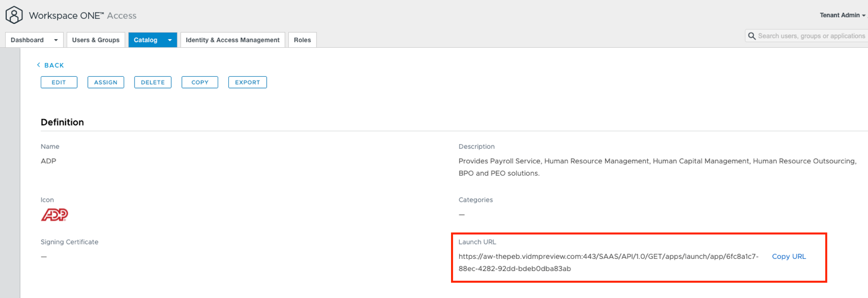Image resolution: width=868 pixels, height=298 pixels.
Task: Click the red ADP application icon
Action: [x=54, y=215]
